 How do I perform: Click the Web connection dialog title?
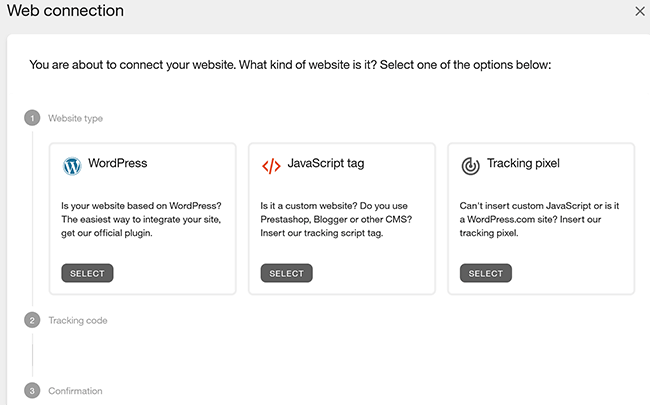tap(65, 11)
